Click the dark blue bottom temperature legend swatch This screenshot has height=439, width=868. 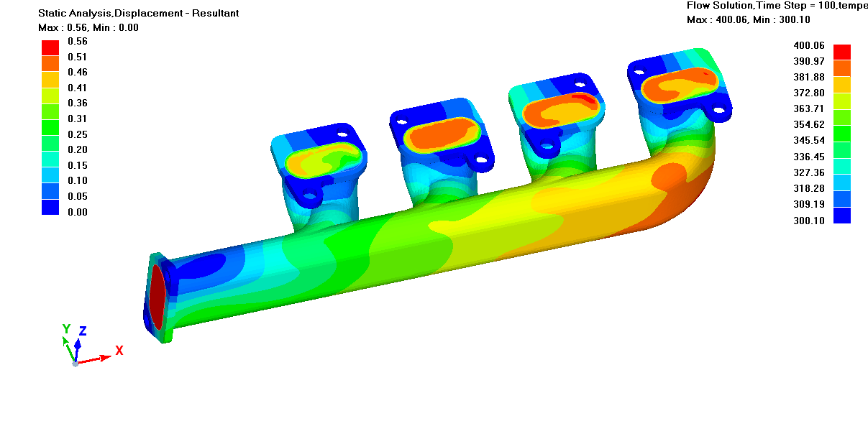coord(842,216)
